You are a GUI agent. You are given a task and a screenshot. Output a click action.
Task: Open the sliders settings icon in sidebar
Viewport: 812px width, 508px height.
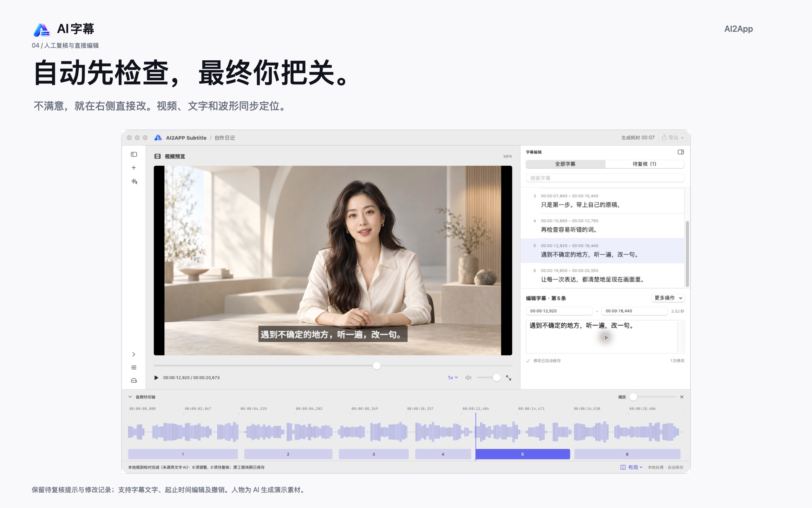[134, 367]
